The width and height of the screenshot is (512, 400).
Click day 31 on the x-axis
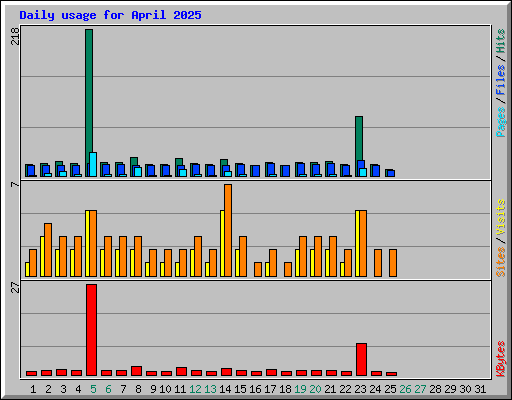pos(480,389)
